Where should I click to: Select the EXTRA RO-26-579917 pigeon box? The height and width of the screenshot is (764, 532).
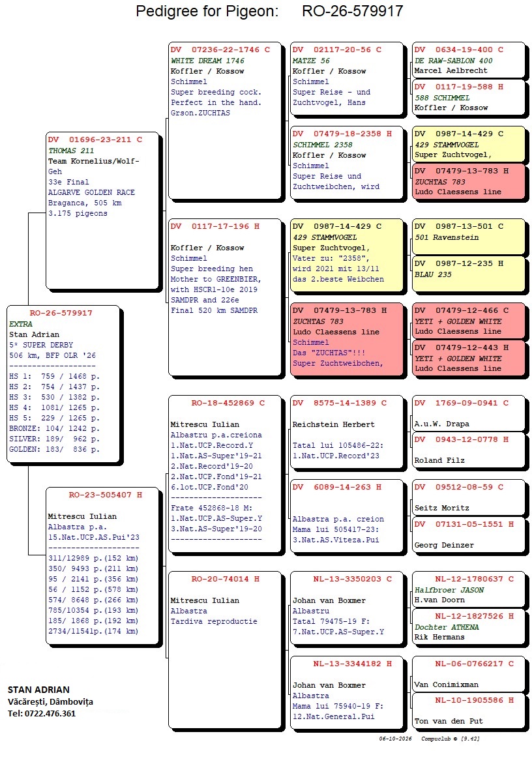(x=63, y=383)
